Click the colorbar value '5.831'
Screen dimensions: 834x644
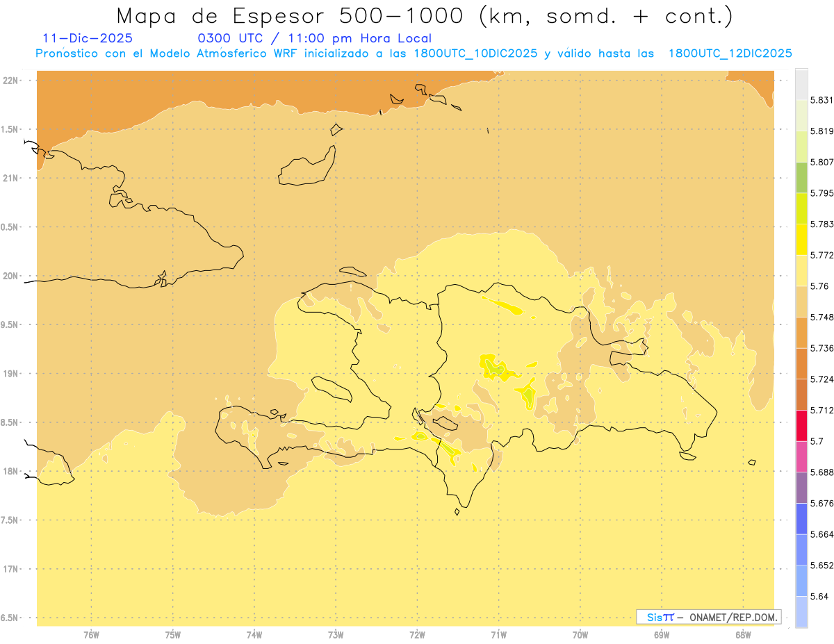[821, 100]
